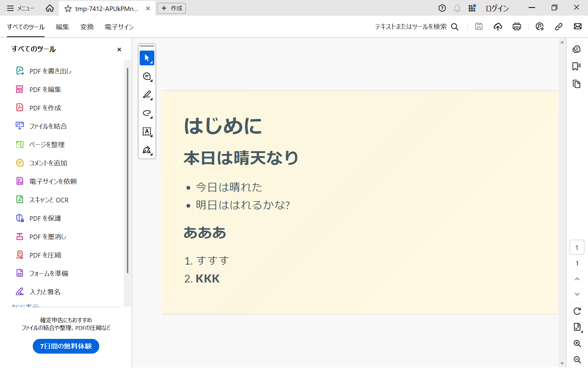The width and height of the screenshot is (588, 368).
Task: Zoom in using the magnifier plus icon
Action: (577, 343)
